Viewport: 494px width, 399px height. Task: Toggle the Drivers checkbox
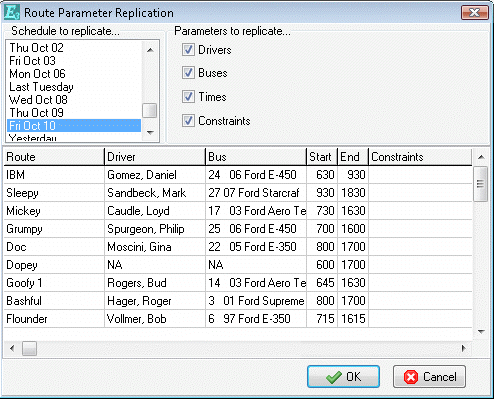188,50
